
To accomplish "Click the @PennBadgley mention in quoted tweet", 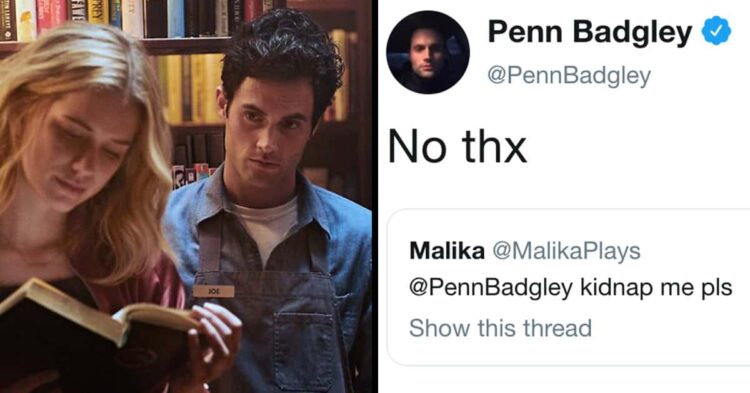I will point(491,288).
